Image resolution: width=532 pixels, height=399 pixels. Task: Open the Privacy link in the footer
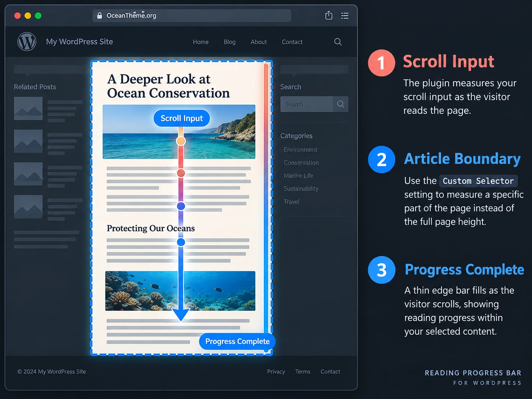click(x=276, y=371)
